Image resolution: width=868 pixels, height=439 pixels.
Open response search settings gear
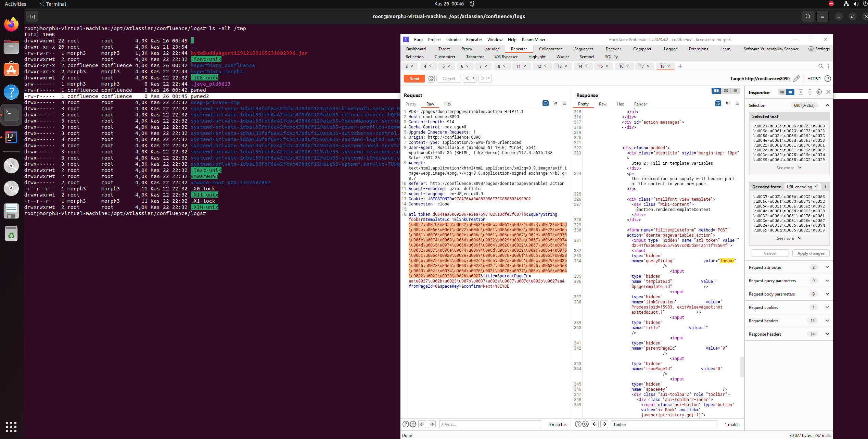pos(586,424)
